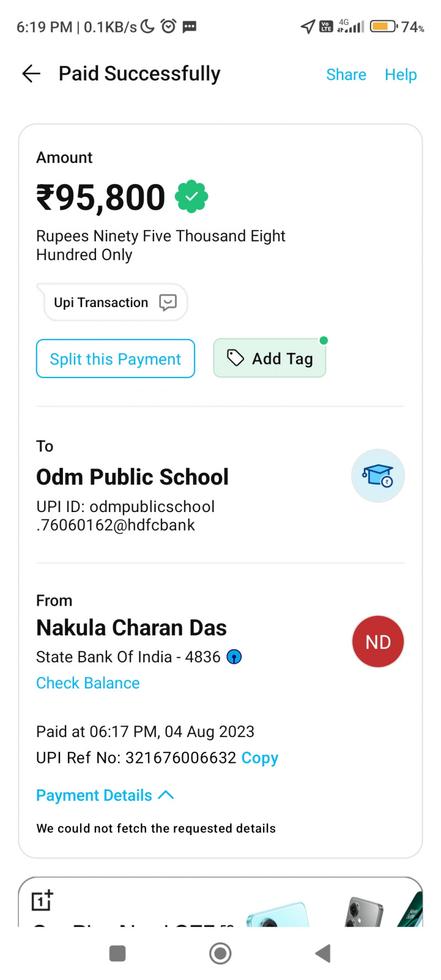Tap the Upi Transaction note chip

[x=101, y=302]
